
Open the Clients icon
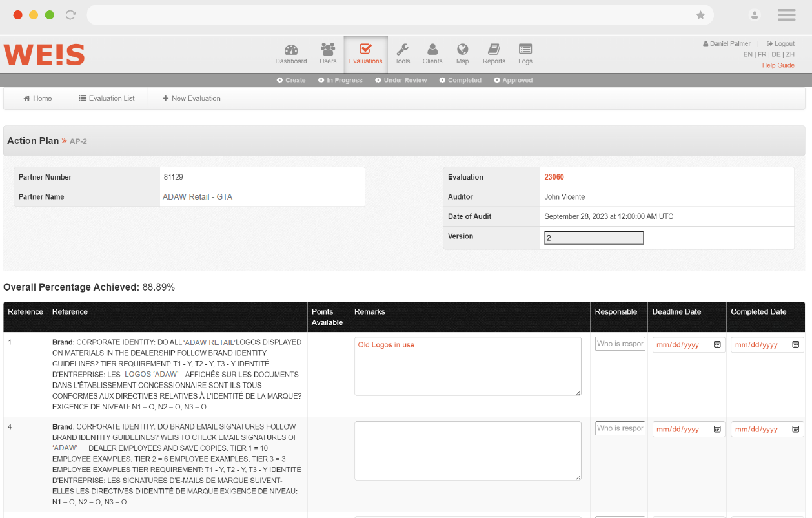coord(432,50)
